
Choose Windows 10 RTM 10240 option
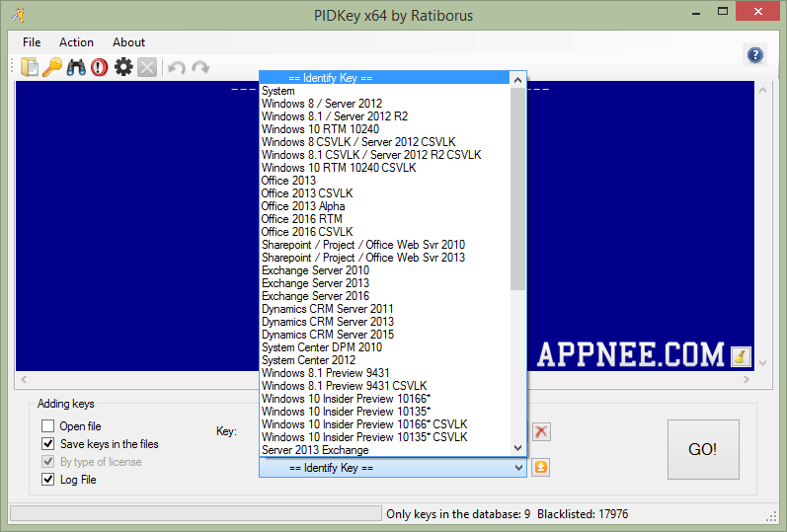384,129
